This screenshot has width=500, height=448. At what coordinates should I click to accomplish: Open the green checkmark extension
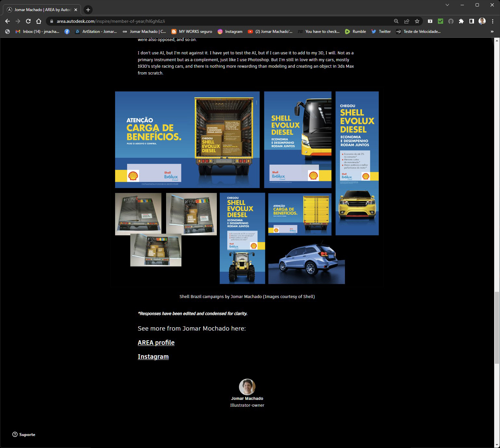441,21
